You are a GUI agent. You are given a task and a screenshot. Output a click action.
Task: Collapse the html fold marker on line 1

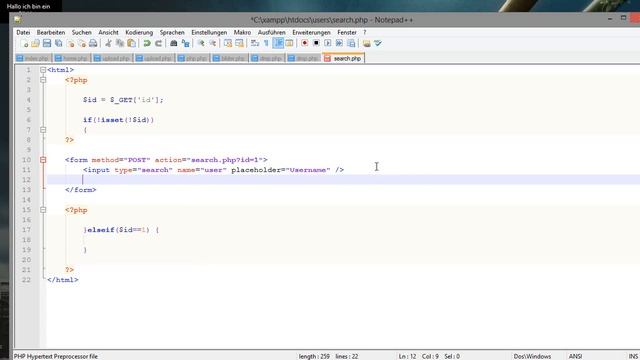click(43, 70)
